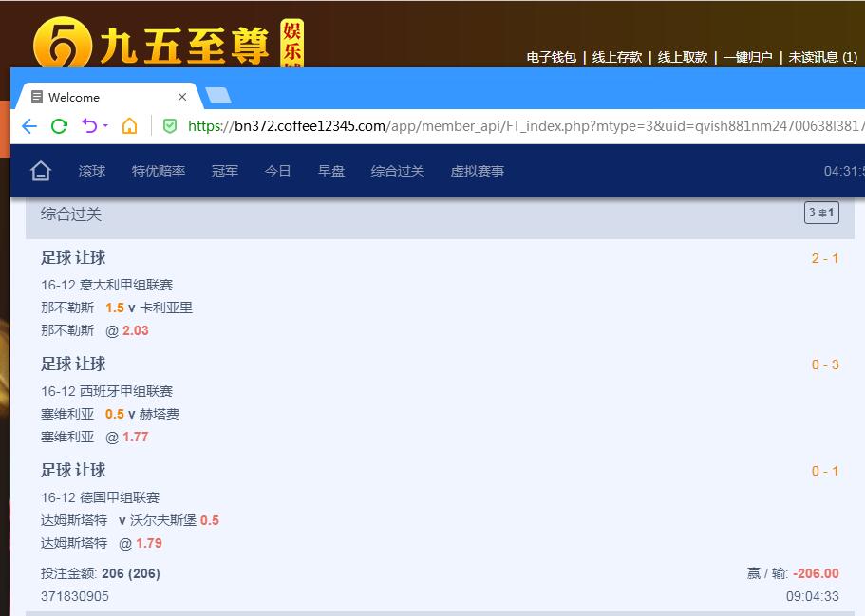This screenshot has width=865, height=616.
Task: Click the address bar URL
Action: tap(526, 126)
